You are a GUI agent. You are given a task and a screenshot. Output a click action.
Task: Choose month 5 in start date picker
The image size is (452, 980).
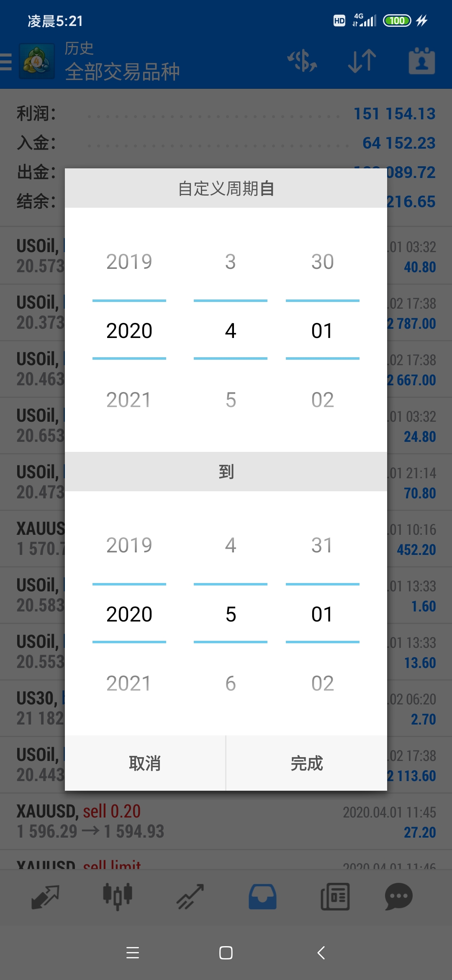pyautogui.click(x=231, y=400)
